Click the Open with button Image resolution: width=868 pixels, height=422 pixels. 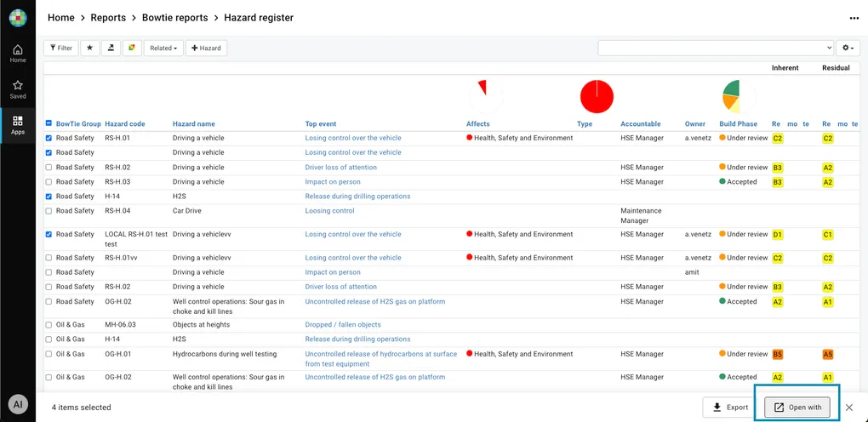point(797,408)
